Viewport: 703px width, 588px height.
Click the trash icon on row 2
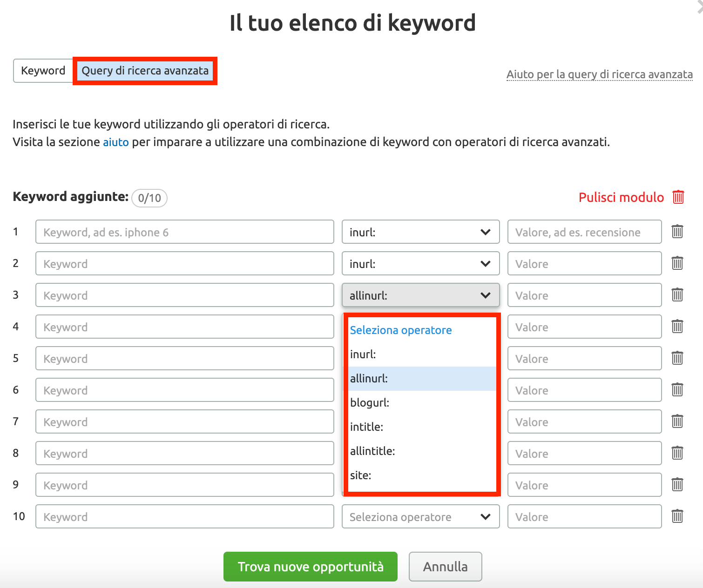pyautogui.click(x=677, y=263)
